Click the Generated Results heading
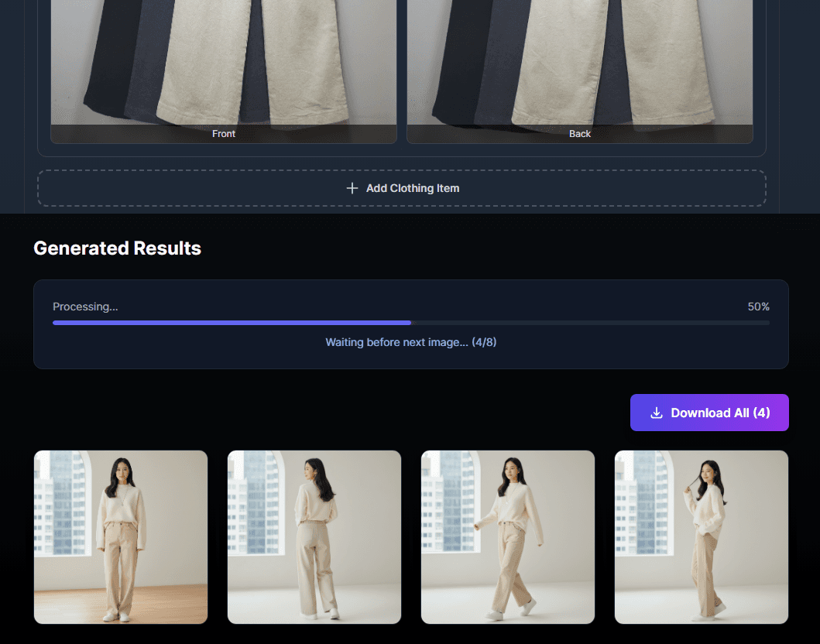The width and height of the screenshot is (820, 644). click(x=118, y=248)
